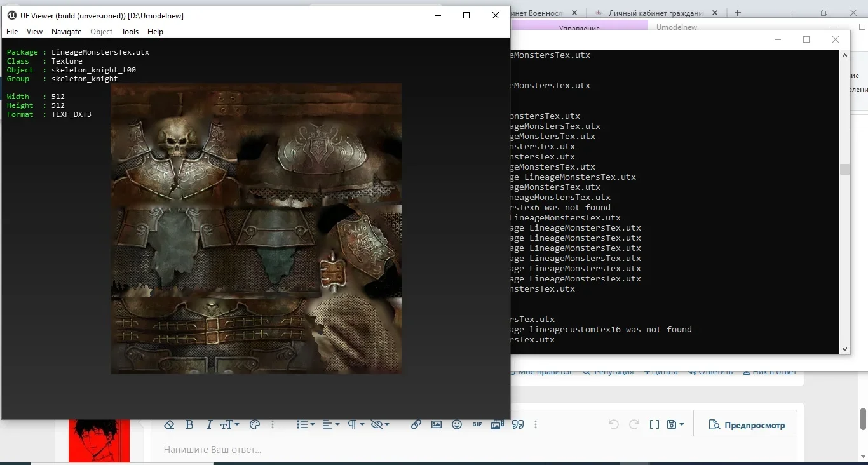This screenshot has height=465, width=868.
Task: Open the Object menu in UE Viewer
Action: tap(101, 32)
